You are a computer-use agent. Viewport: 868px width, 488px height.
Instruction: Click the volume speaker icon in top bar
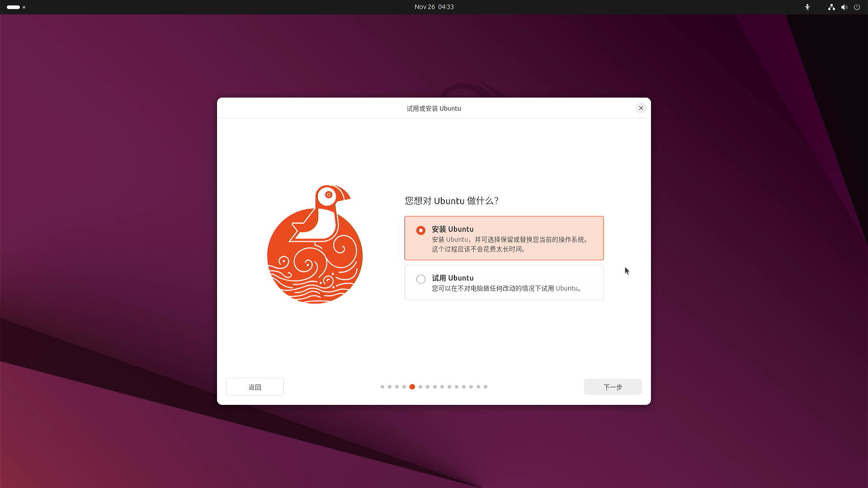point(844,7)
